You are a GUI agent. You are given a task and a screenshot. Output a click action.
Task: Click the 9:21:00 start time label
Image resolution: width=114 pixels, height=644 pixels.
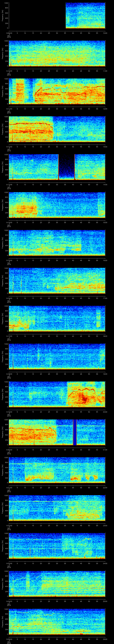coord(9,488)
